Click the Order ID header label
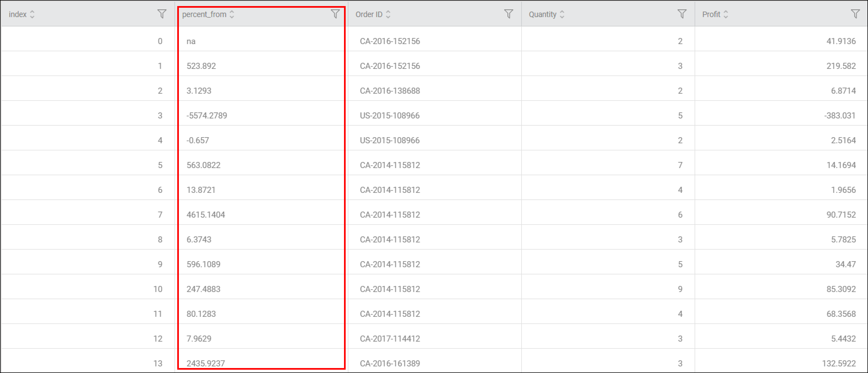The width and height of the screenshot is (868, 373). coord(369,14)
